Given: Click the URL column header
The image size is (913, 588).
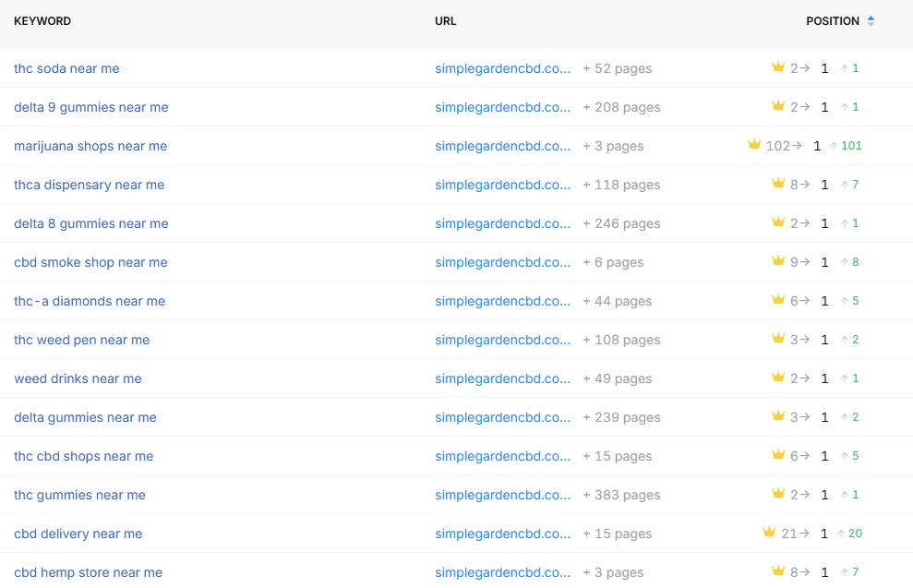Looking at the screenshot, I should 446,21.
